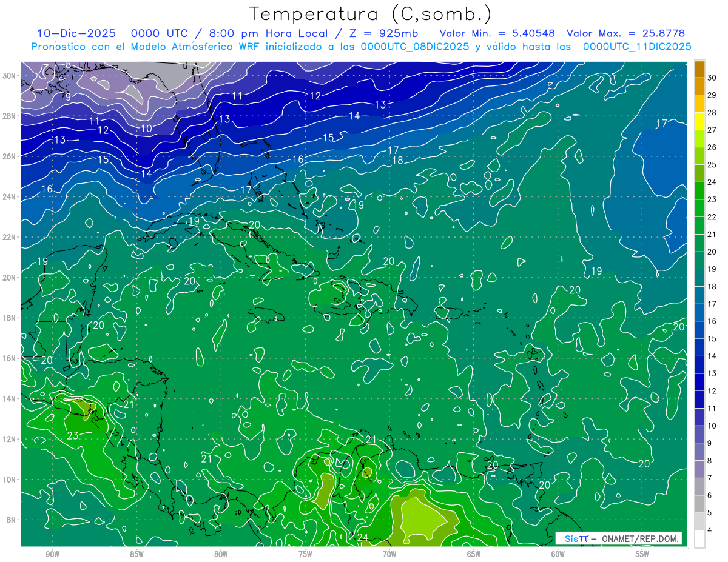This screenshot has width=728, height=562.
Task: Click the '75W' longitude axis label
Action: coord(305,554)
